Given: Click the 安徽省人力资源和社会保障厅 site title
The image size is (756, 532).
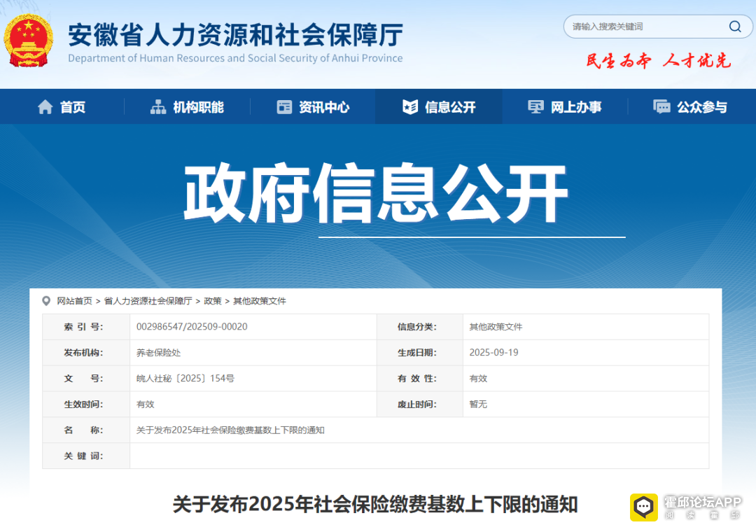Looking at the screenshot, I should pos(235,34).
